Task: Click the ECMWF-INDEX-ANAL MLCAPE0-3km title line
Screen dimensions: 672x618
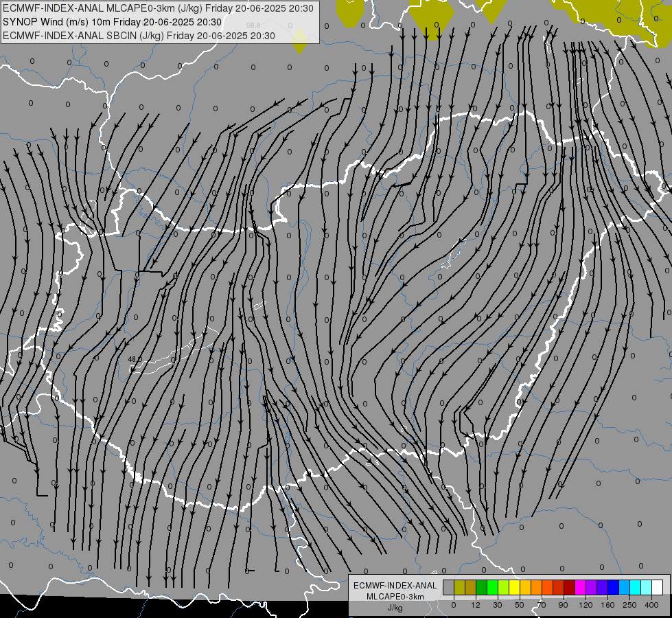Action: click(x=158, y=8)
